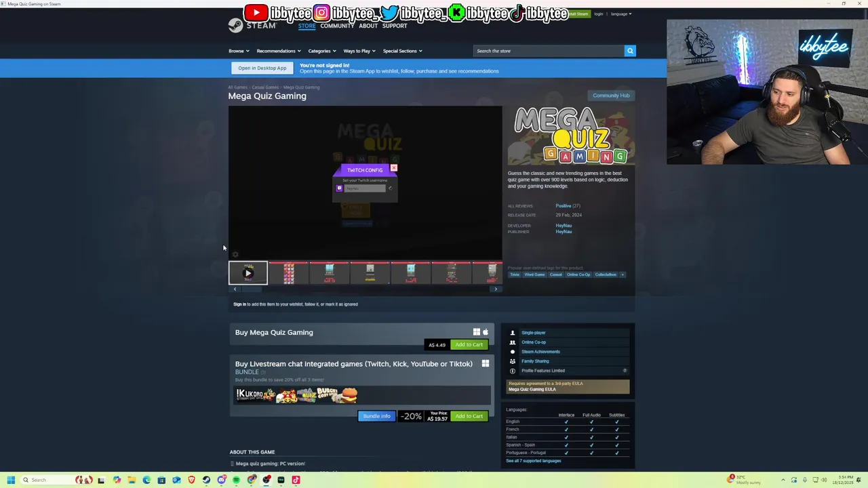Open Outlook from the taskbar
This screenshot has width=868, height=488.
point(176,480)
